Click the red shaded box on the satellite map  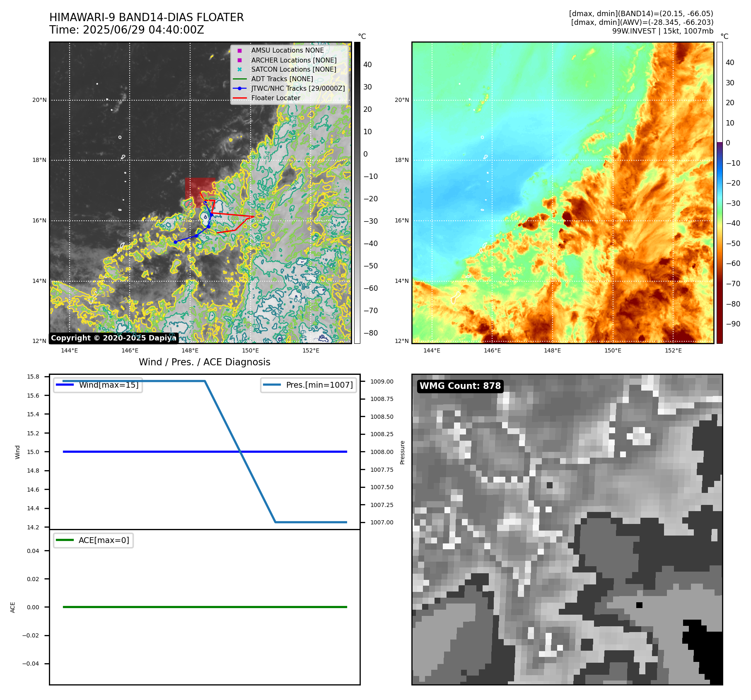click(200, 192)
